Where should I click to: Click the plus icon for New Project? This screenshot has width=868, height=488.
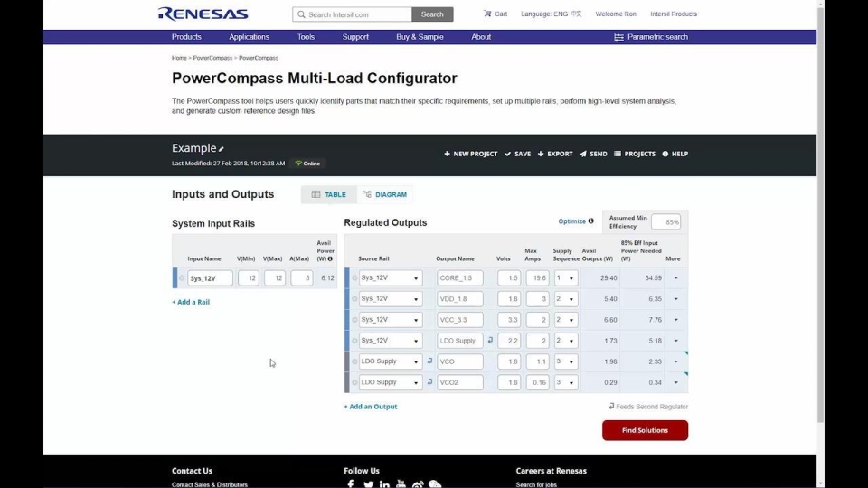point(447,154)
